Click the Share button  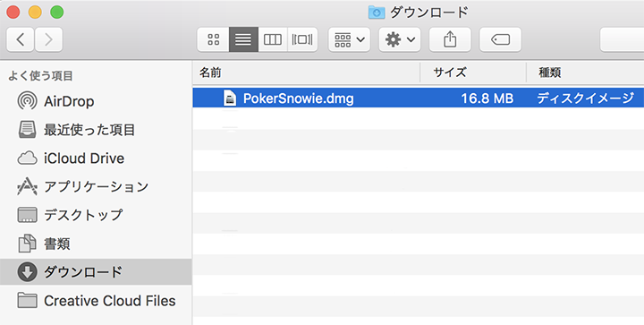[450, 39]
